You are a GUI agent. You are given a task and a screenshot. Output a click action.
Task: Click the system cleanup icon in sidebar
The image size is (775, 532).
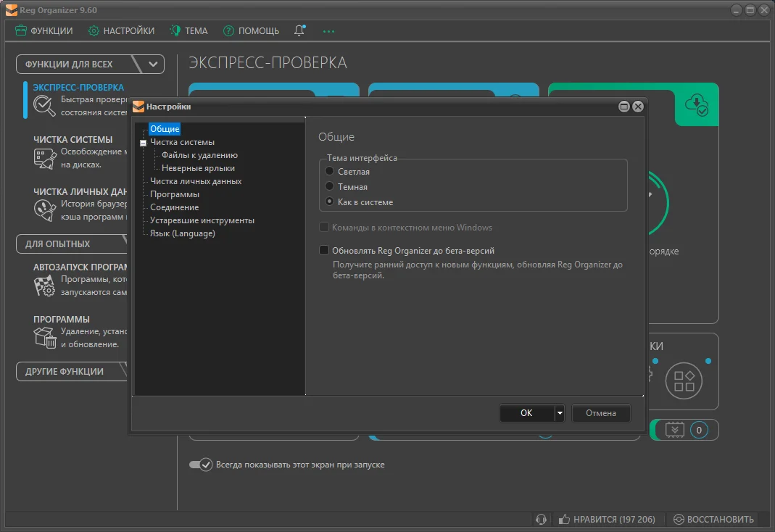click(45, 158)
